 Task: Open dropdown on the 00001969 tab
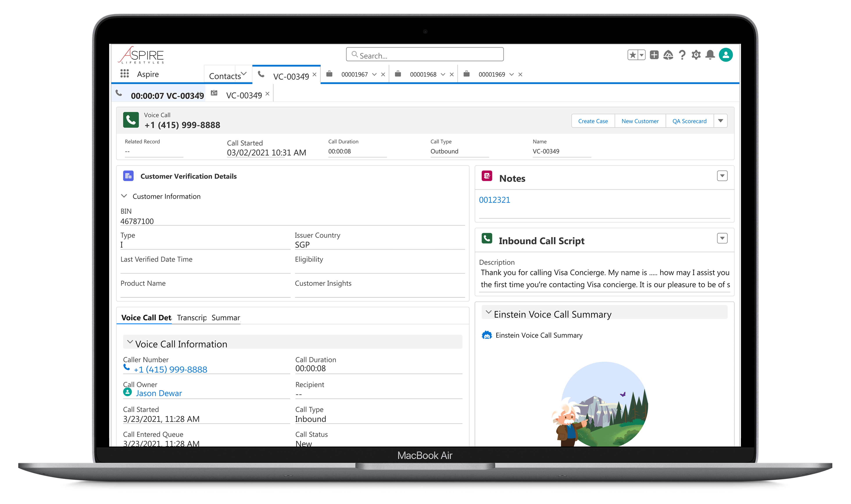(511, 74)
